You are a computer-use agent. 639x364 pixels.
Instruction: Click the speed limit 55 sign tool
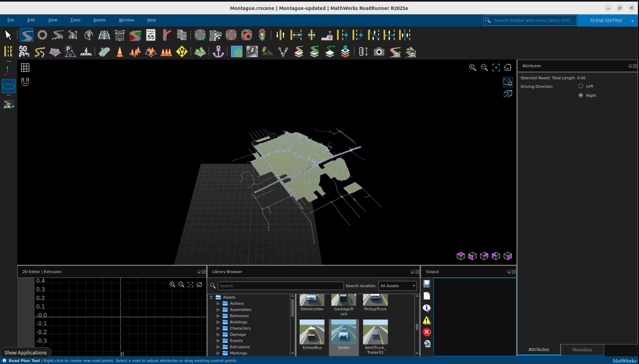(151, 35)
